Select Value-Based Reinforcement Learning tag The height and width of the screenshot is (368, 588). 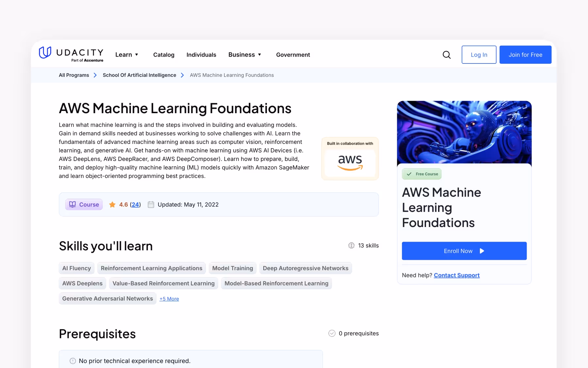[x=164, y=283]
